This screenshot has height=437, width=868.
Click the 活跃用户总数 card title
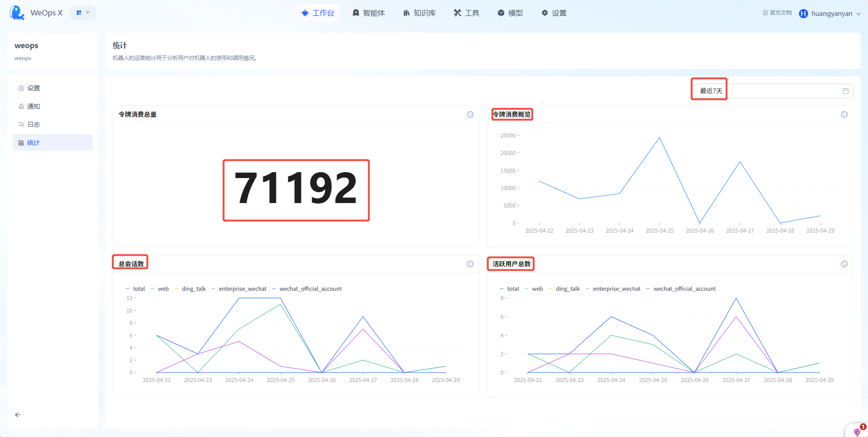(512, 264)
